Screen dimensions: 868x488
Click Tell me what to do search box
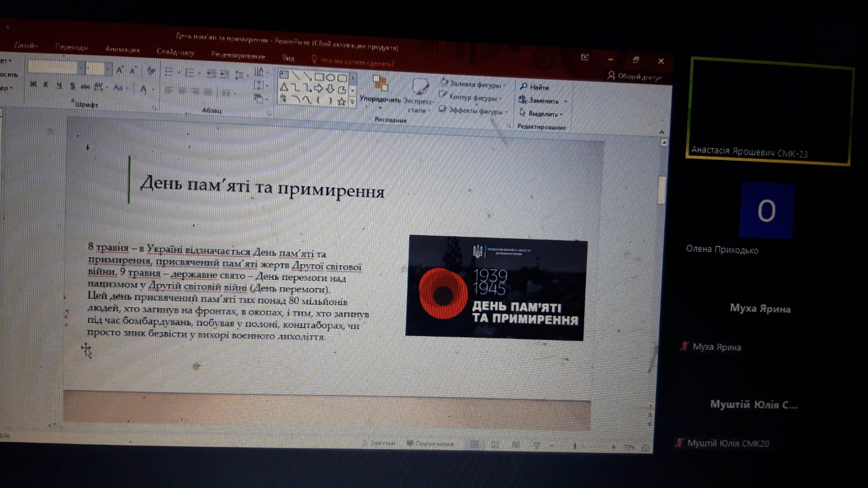pyautogui.click(x=353, y=61)
